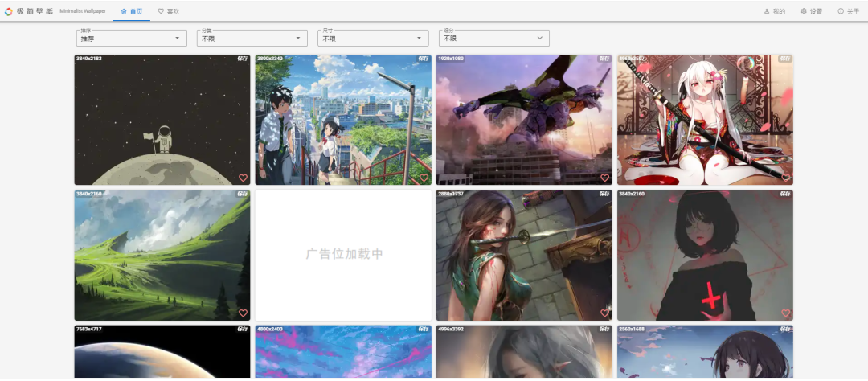Save the 3840x2160 red cross girl wallpaper
868x381 pixels.
(x=785, y=194)
